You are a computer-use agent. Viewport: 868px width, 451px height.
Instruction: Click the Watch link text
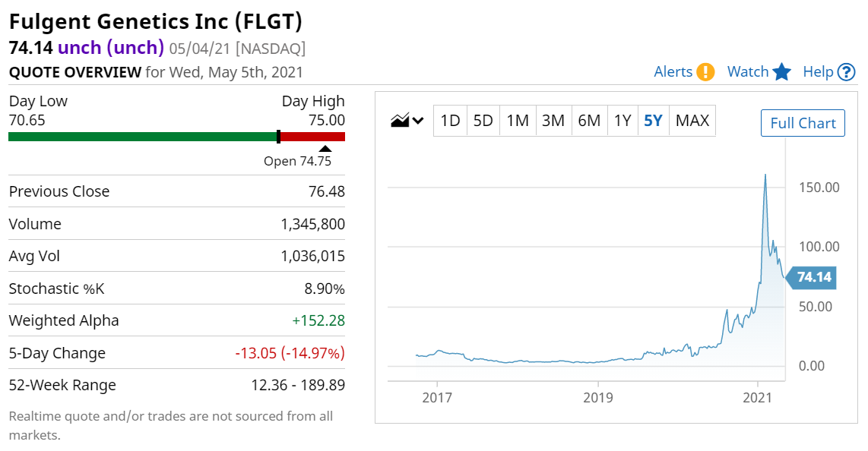[x=748, y=72]
